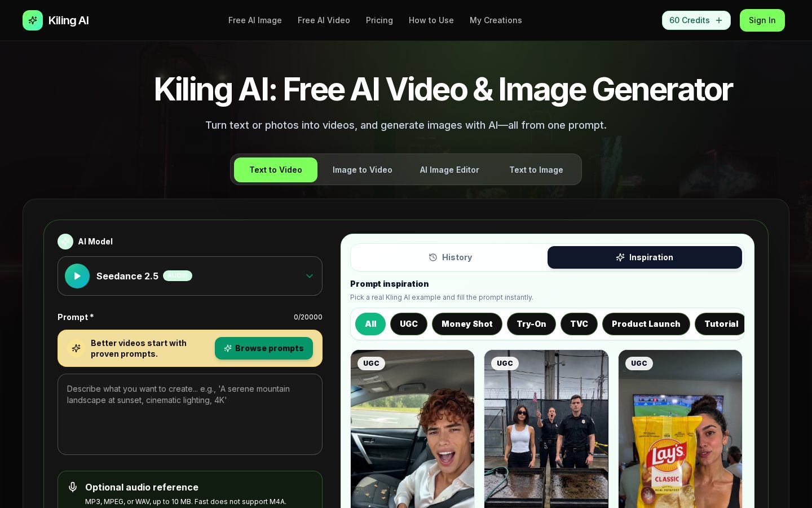Click the Sign In button
Image resolution: width=812 pixels, height=508 pixels.
(x=762, y=20)
